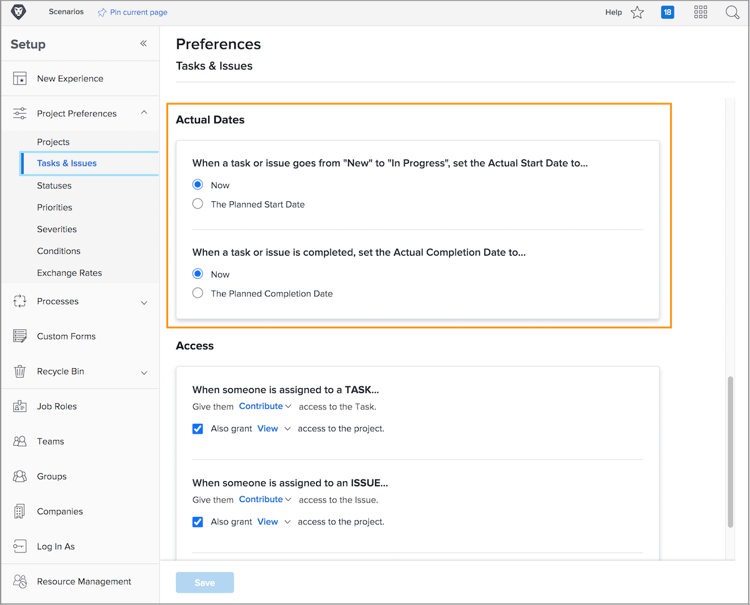Click the Custom Forms icon
The width and height of the screenshot is (750, 605).
point(20,336)
